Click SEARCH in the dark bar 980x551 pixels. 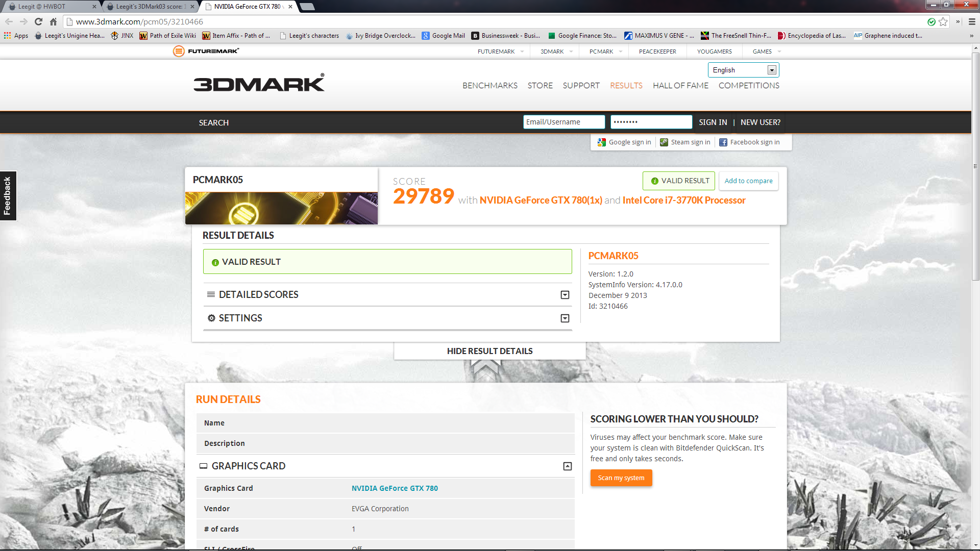coord(213,123)
